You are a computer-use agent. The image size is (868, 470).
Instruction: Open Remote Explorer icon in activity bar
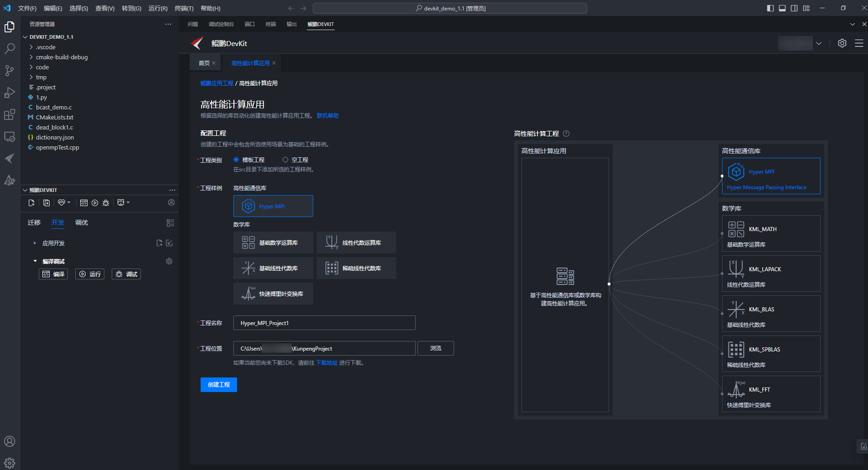(x=10, y=136)
